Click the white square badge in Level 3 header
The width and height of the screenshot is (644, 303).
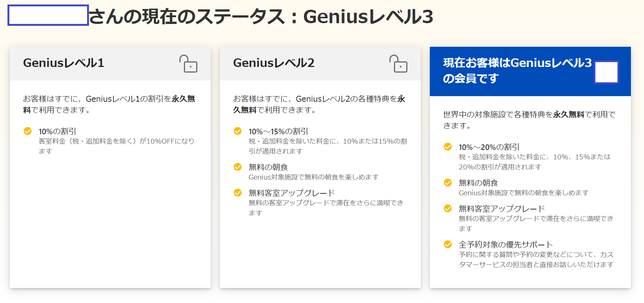[x=606, y=72]
